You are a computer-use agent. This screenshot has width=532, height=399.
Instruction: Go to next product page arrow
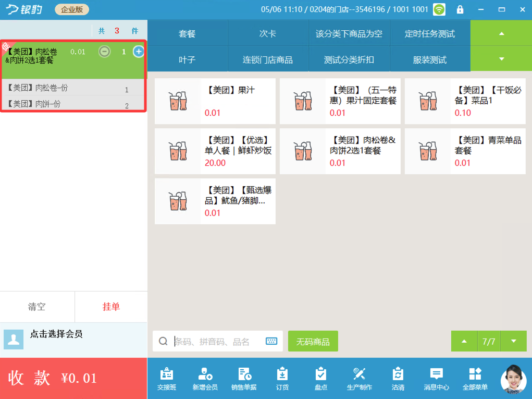(x=514, y=341)
